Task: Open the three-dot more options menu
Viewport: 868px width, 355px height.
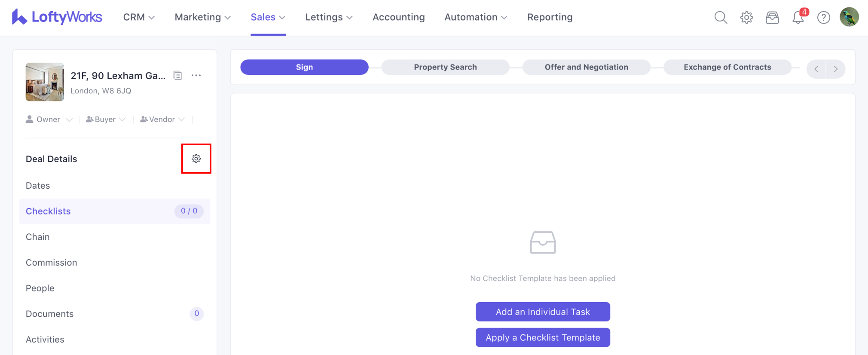Action: point(196,76)
